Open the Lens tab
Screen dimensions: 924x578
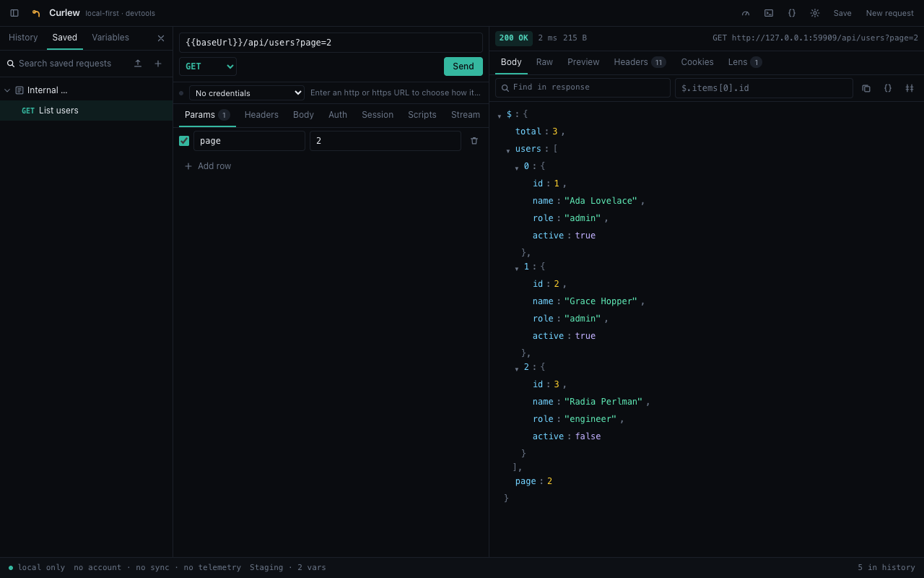pyautogui.click(x=745, y=62)
